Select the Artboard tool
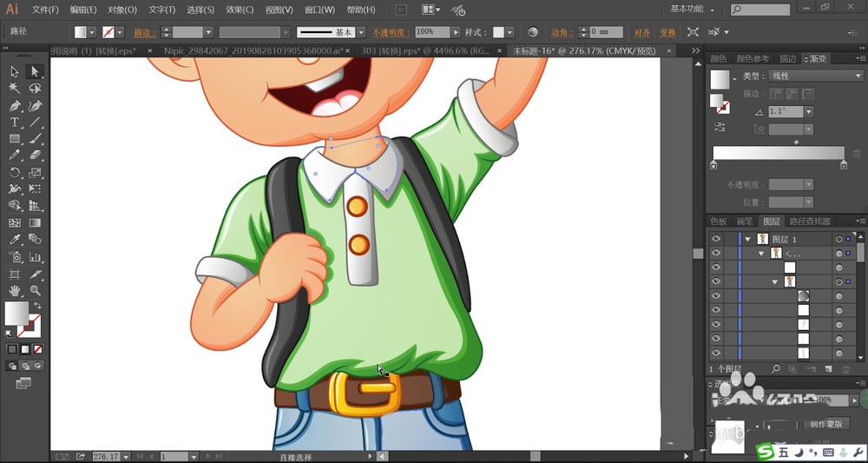Screen dimensions: 868x463 point(15,274)
